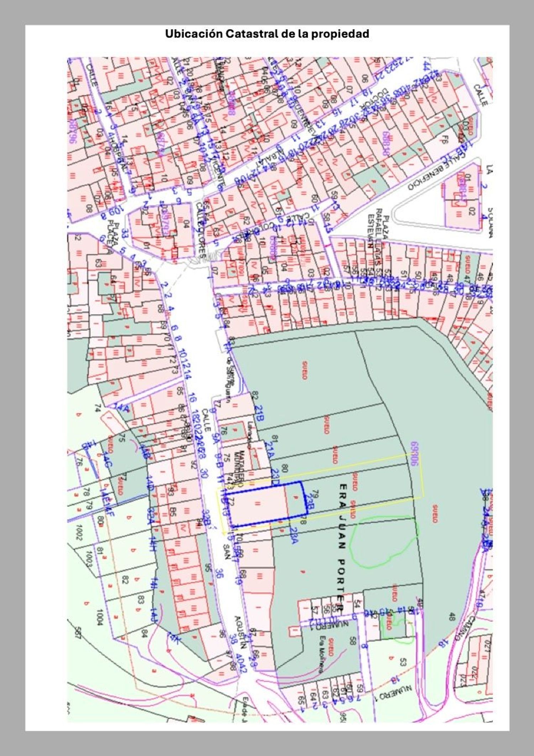Click the blue-outlined highlighted property parcel
The image size is (534, 756).
click(x=267, y=505)
